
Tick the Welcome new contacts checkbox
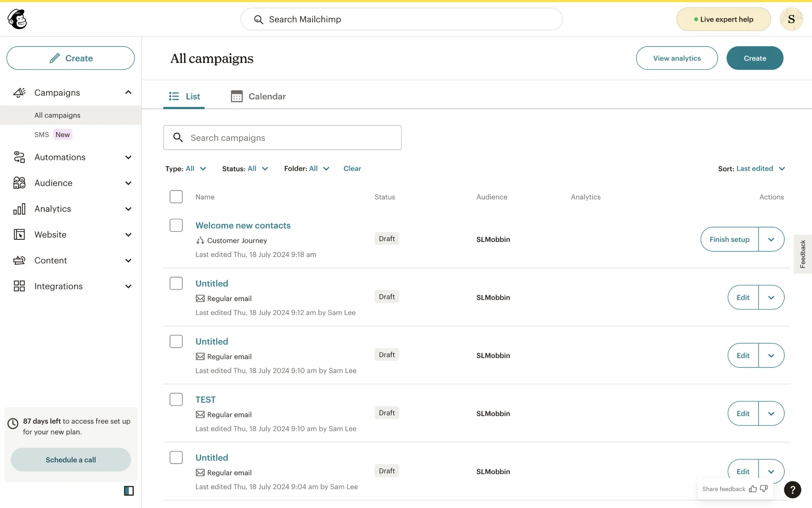coord(176,225)
